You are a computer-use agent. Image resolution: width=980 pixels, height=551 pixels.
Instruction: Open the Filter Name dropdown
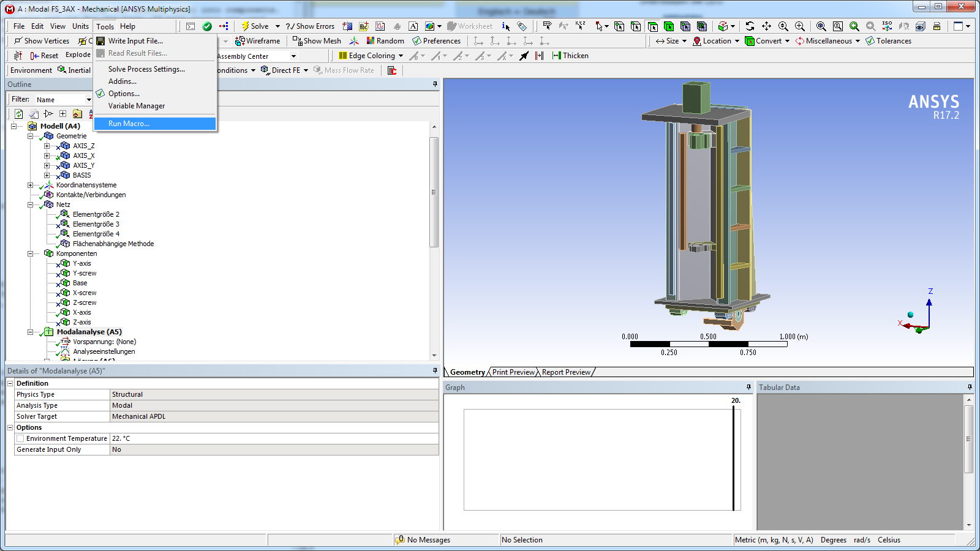[89, 100]
